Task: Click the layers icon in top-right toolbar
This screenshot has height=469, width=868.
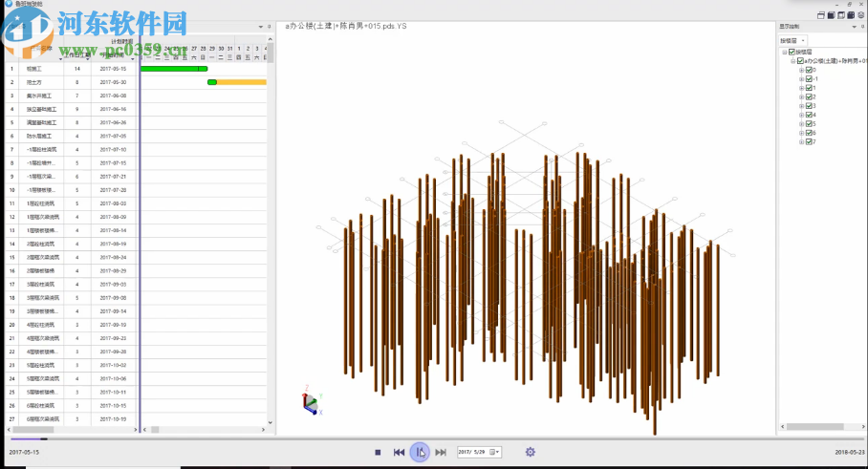Action: click(x=860, y=15)
